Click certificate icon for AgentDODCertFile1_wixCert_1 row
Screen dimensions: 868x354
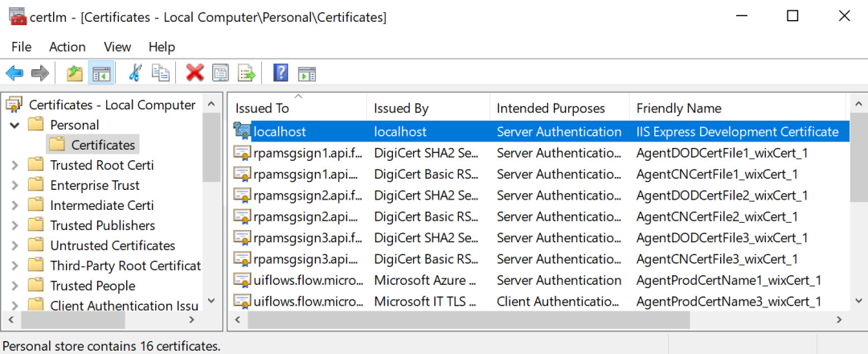click(242, 153)
